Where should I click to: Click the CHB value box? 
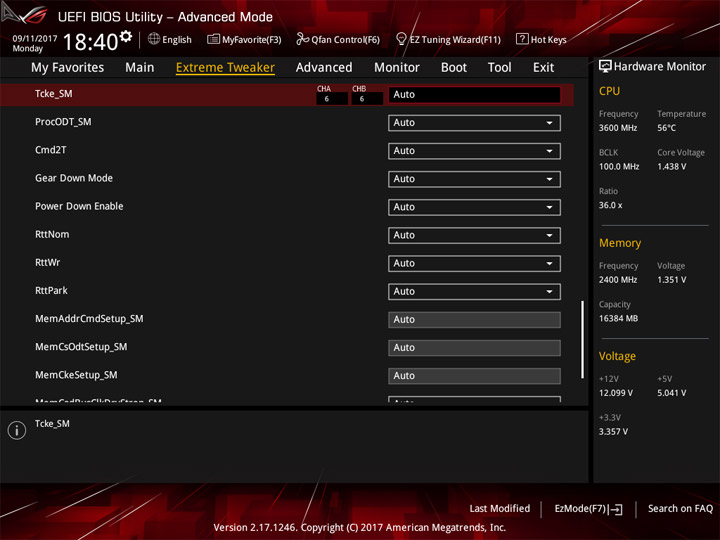point(367,99)
